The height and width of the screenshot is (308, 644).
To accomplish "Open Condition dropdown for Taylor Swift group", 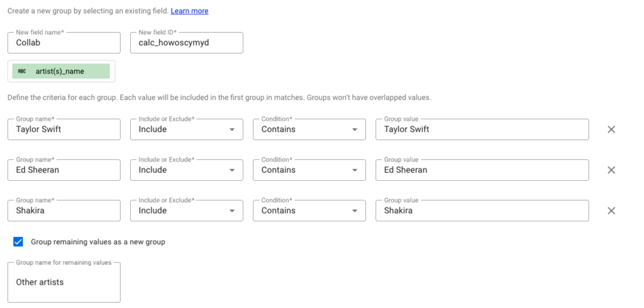I will (x=309, y=129).
